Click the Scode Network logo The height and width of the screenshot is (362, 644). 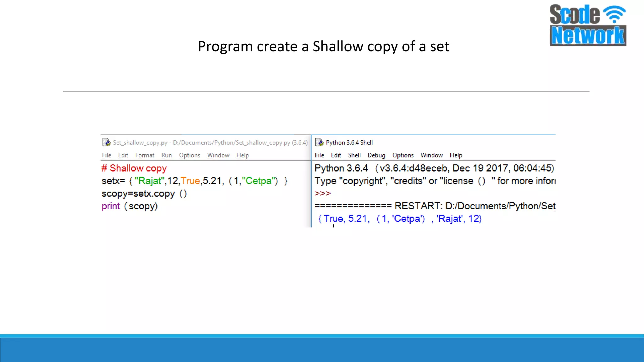588,25
